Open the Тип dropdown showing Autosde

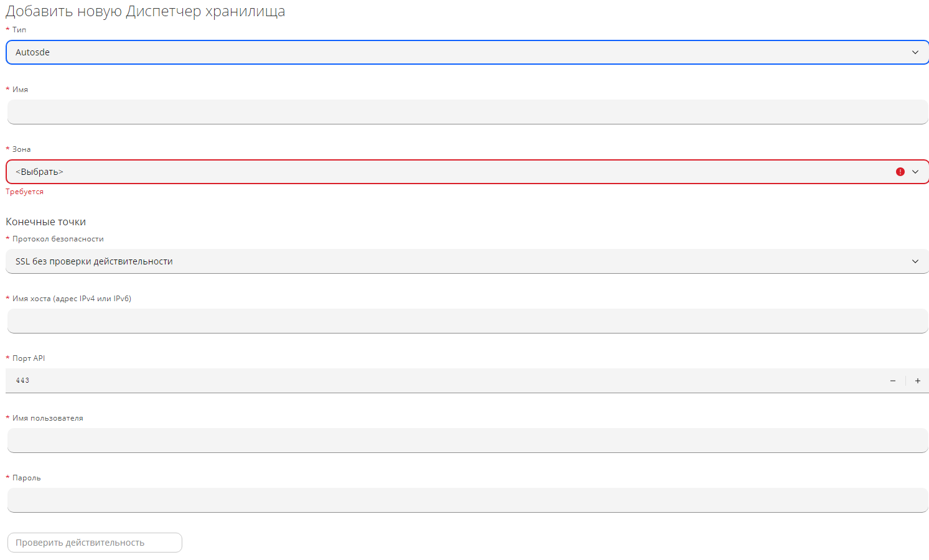pos(436,52)
